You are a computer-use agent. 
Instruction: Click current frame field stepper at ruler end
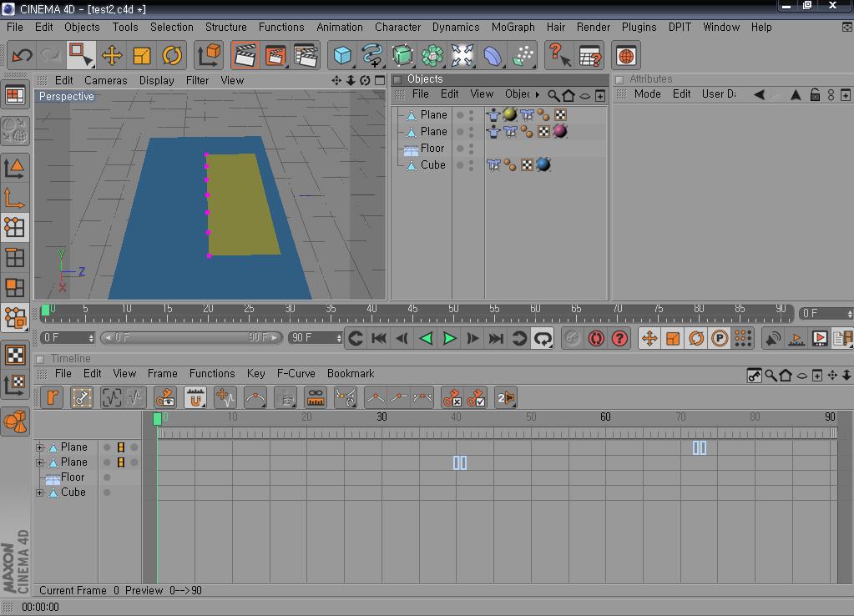point(850,314)
